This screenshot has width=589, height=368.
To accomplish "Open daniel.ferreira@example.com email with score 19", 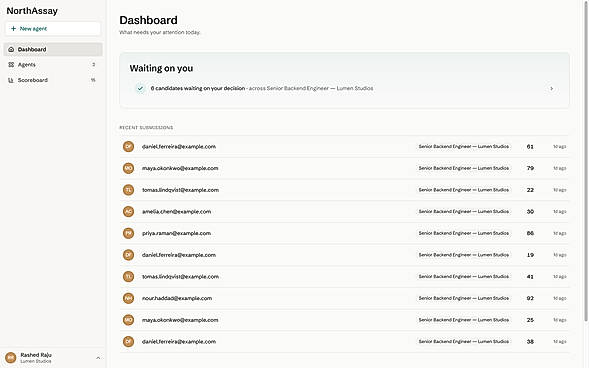I will pyautogui.click(x=179, y=255).
